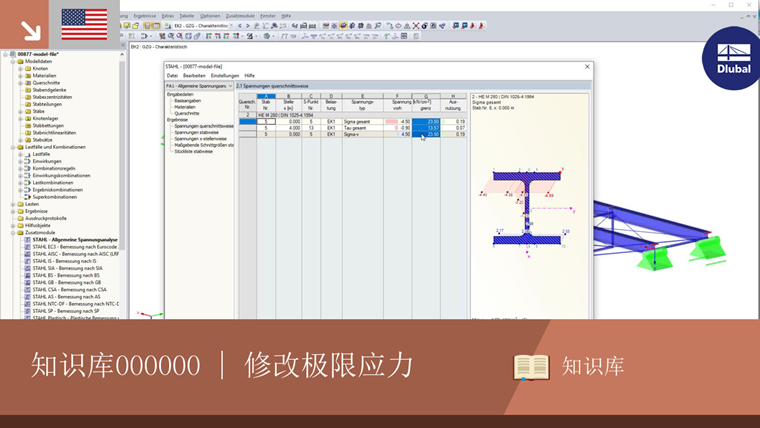Expand the Lasten tree node
This screenshot has width=760, height=428.
(x=13, y=204)
